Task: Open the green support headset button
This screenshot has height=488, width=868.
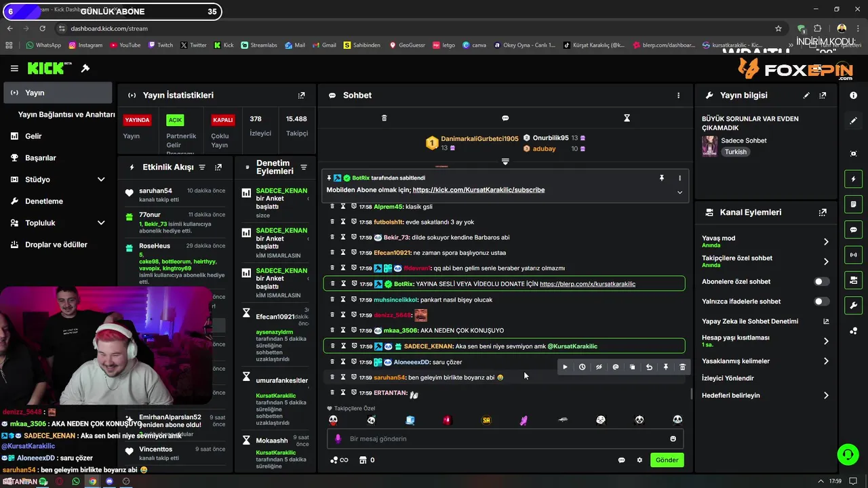Action: tap(848, 454)
